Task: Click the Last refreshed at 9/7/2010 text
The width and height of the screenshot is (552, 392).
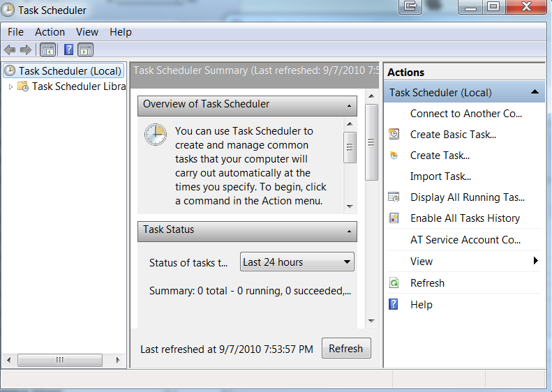Action: [227, 349]
